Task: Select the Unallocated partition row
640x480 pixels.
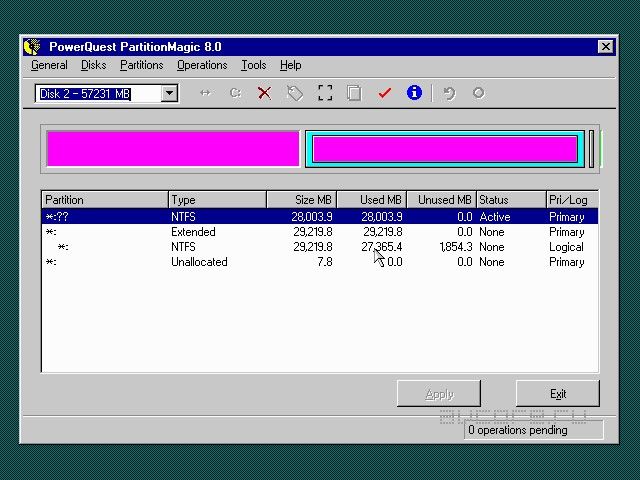Action: [200, 262]
